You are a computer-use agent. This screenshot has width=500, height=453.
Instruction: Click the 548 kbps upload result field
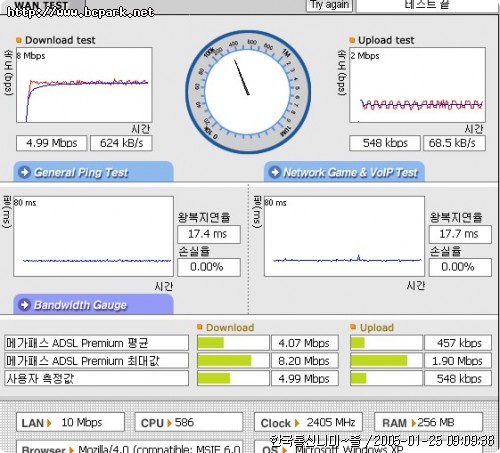pos(385,143)
